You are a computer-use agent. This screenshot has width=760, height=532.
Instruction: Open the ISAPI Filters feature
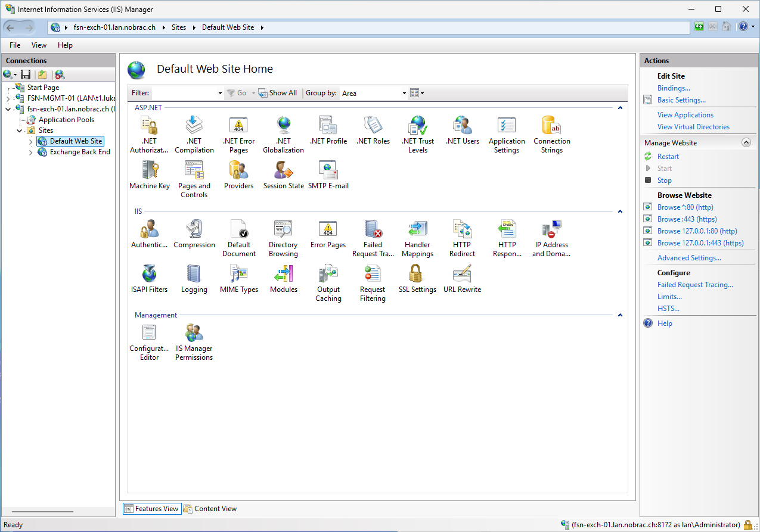pyautogui.click(x=150, y=279)
